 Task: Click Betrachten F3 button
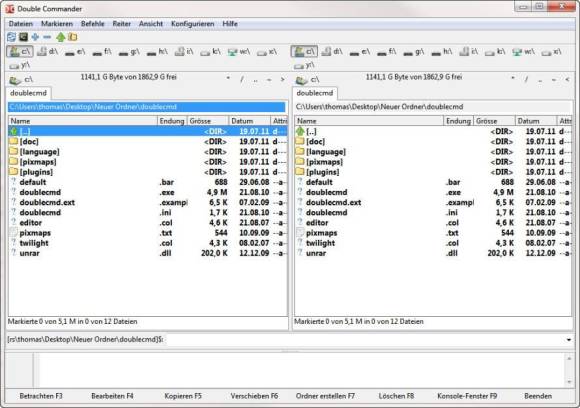click(41, 396)
